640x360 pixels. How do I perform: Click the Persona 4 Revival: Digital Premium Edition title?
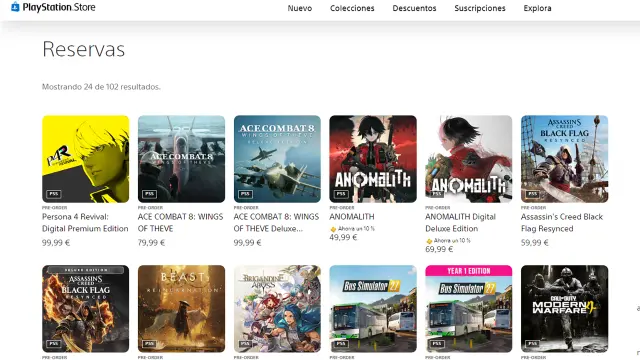point(85,222)
